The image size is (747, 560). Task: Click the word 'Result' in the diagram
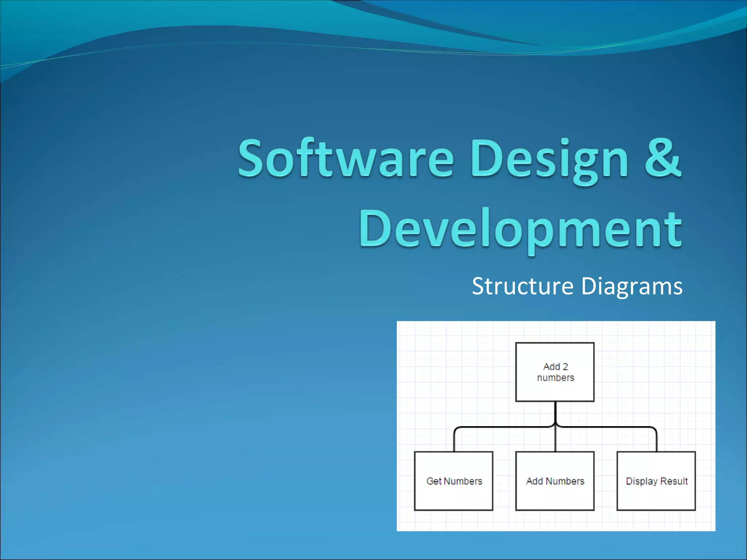(x=674, y=481)
